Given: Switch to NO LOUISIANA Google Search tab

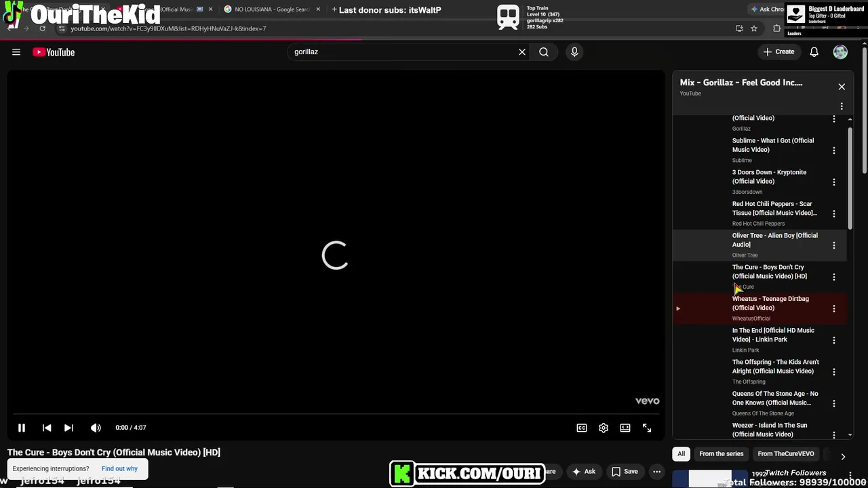Looking at the screenshot, I should pyautogui.click(x=271, y=9).
